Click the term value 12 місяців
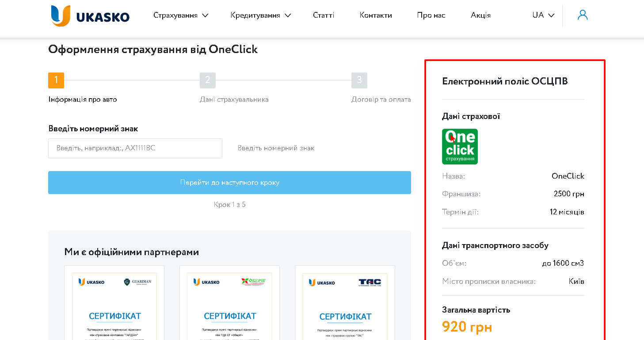 (567, 212)
